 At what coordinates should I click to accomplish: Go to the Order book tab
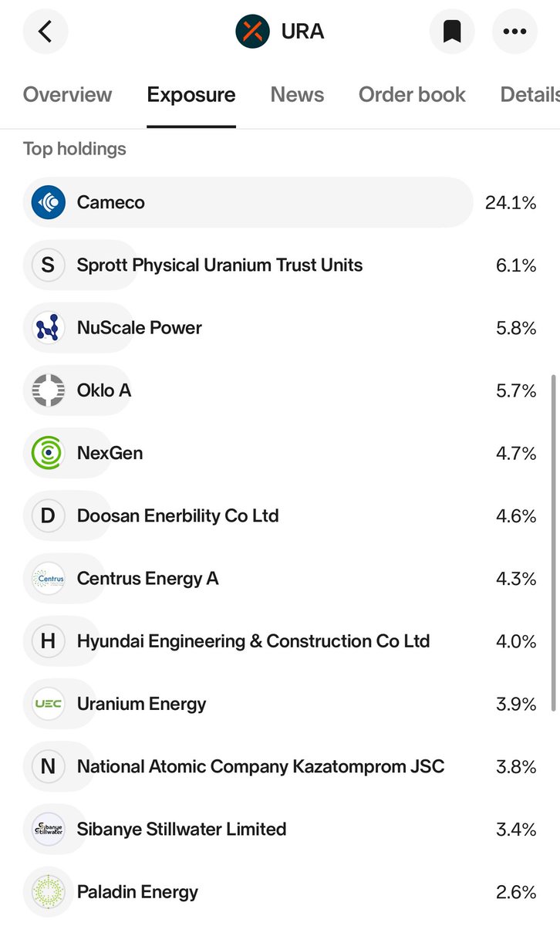412,95
